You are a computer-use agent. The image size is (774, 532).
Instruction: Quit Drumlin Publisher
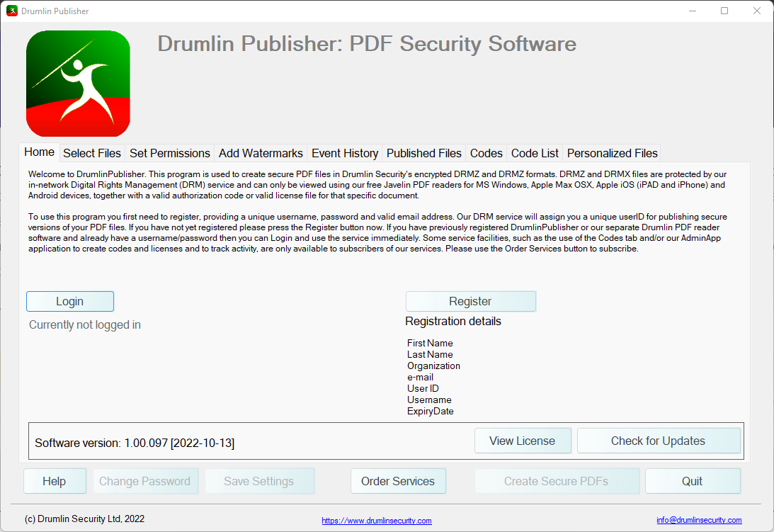coord(693,481)
